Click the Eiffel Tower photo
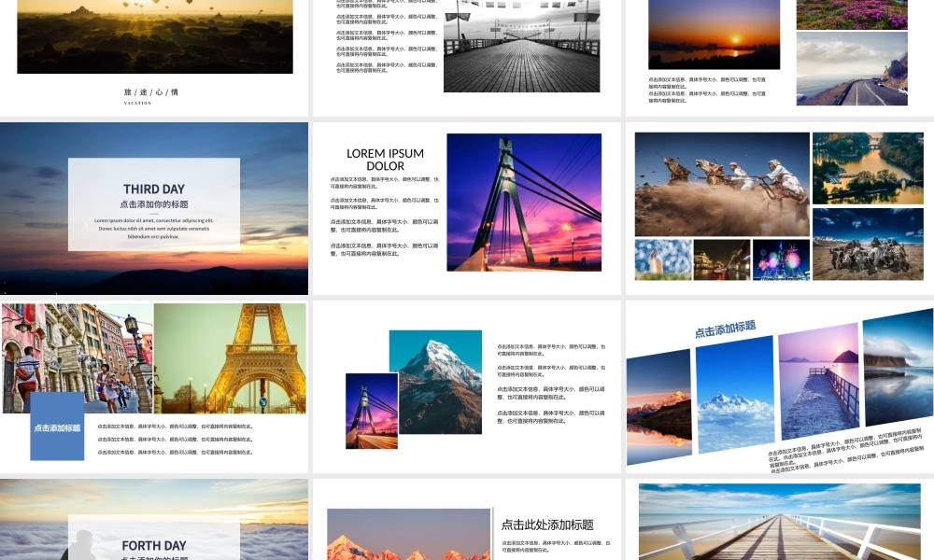The height and width of the screenshot is (560, 934). point(230,357)
